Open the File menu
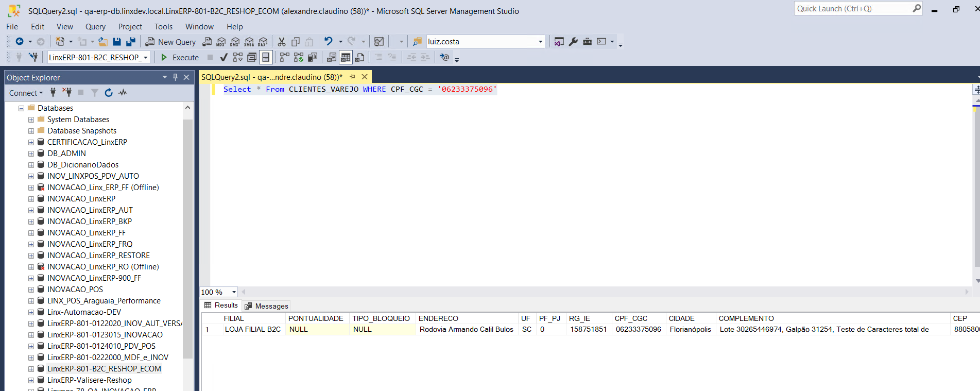This screenshot has height=391, width=980. pos(12,27)
